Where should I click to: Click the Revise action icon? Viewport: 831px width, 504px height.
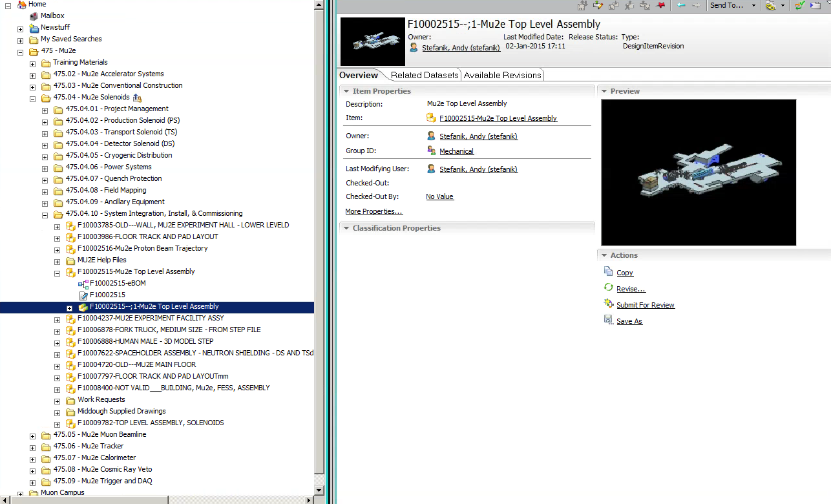click(x=607, y=289)
